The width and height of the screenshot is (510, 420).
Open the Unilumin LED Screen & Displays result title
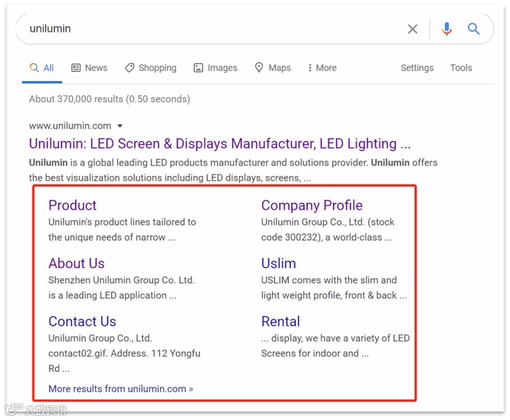[x=220, y=143]
